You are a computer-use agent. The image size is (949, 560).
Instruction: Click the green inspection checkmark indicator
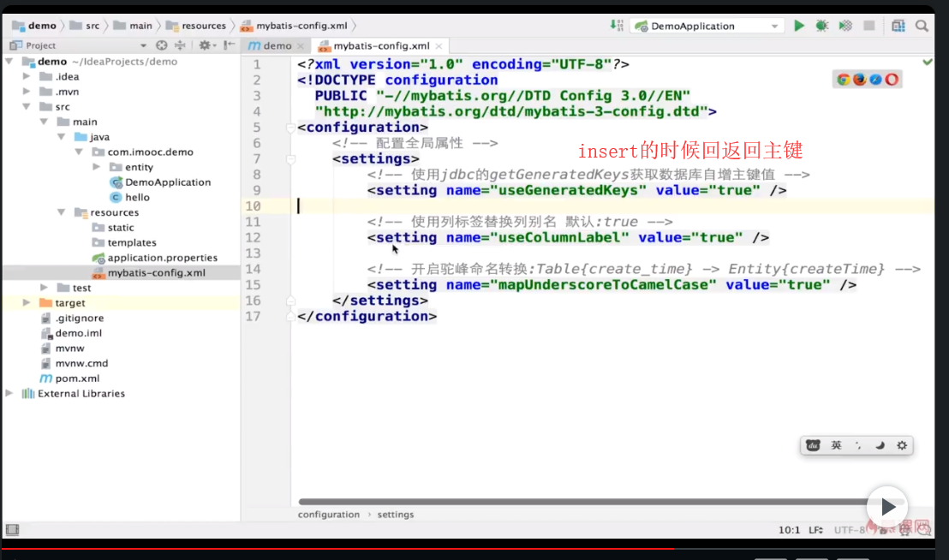click(x=928, y=62)
